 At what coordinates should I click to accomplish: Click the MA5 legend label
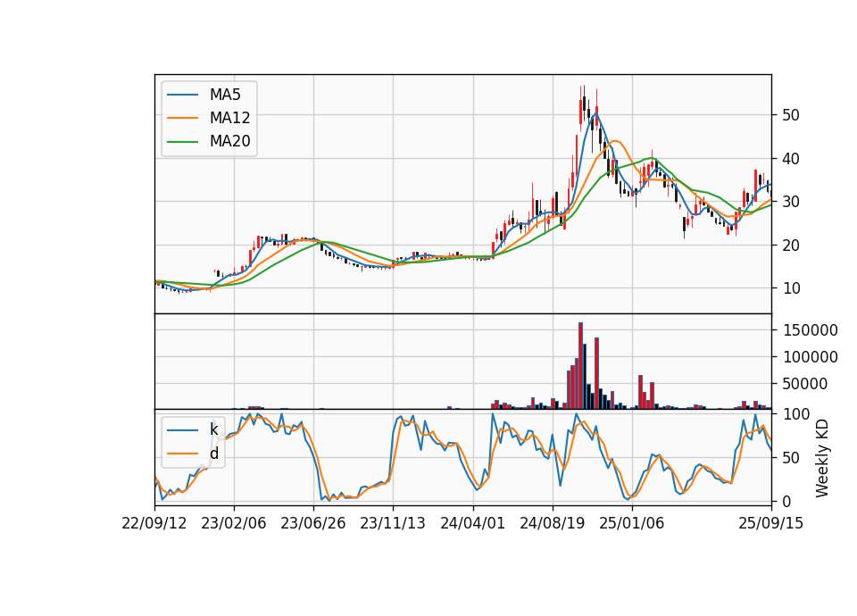coord(225,95)
